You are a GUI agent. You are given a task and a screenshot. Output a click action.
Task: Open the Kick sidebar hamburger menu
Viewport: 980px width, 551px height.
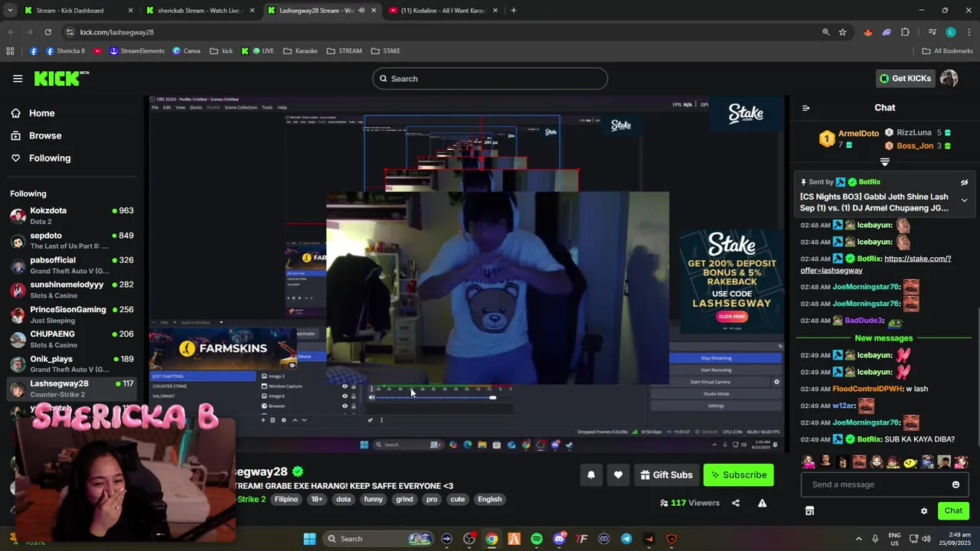pyautogui.click(x=18, y=78)
